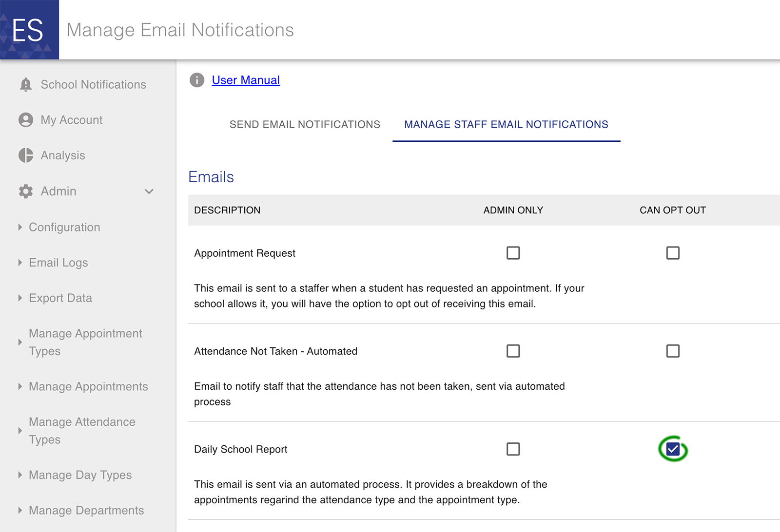Image resolution: width=780 pixels, height=532 pixels.
Task: Click Attendance Not Taken - Automated title
Action: pos(275,351)
